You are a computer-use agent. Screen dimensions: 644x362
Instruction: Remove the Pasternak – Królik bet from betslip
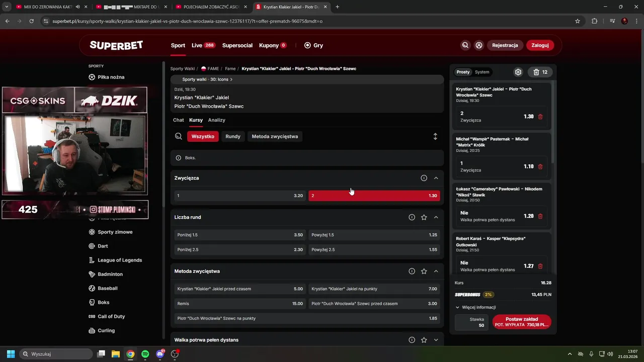[x=540, y=166]
